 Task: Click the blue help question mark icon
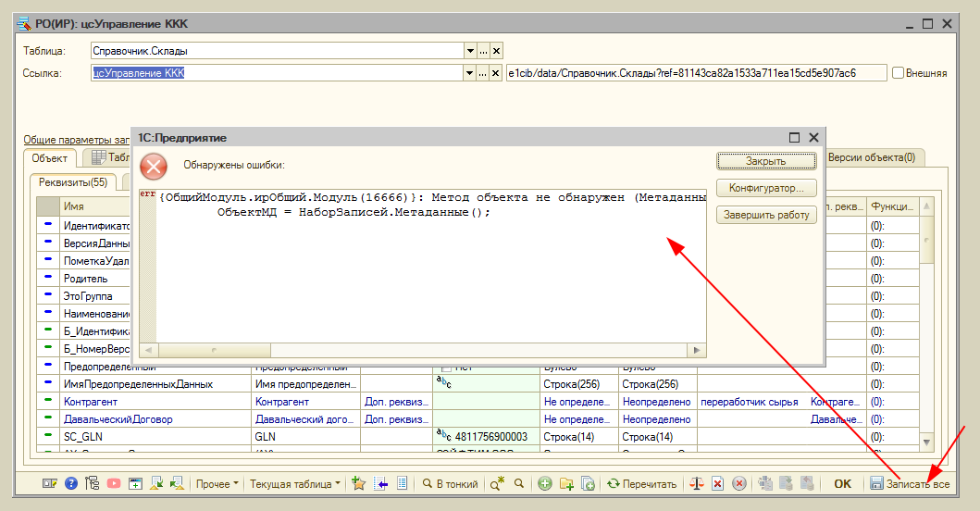71,483
